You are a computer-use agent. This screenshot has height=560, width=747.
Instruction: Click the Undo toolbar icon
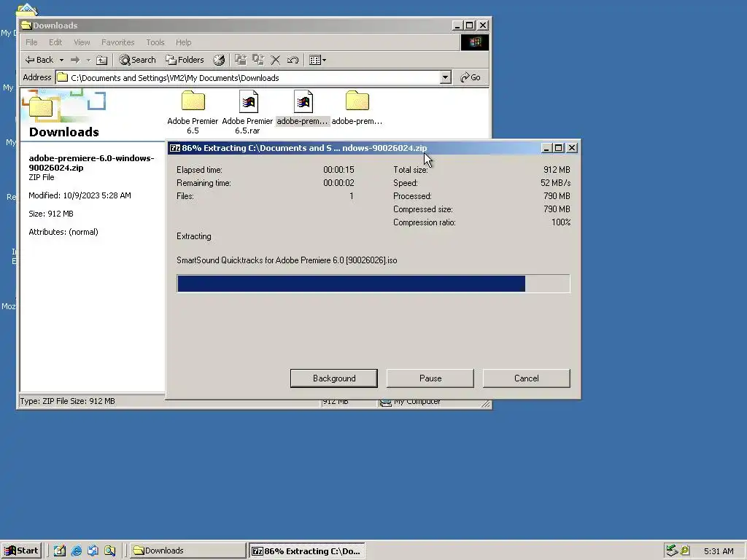coord(293,60)
